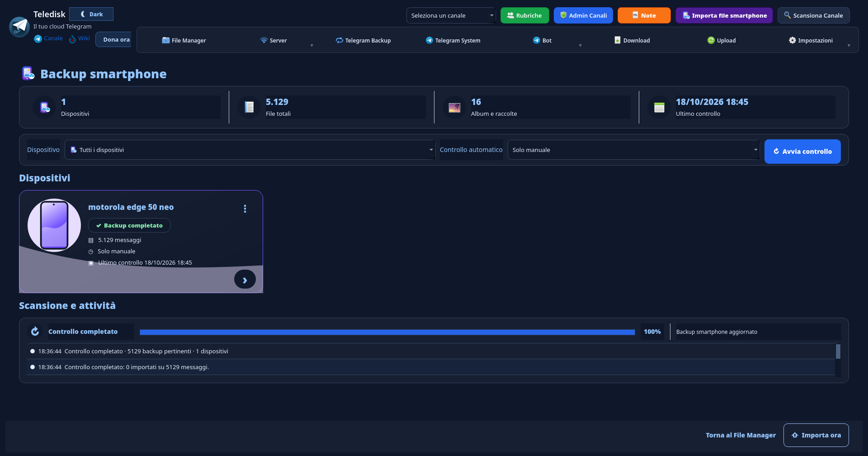Click the scan progress bar
The image size is (868, 456).
(x=387, y=332)
